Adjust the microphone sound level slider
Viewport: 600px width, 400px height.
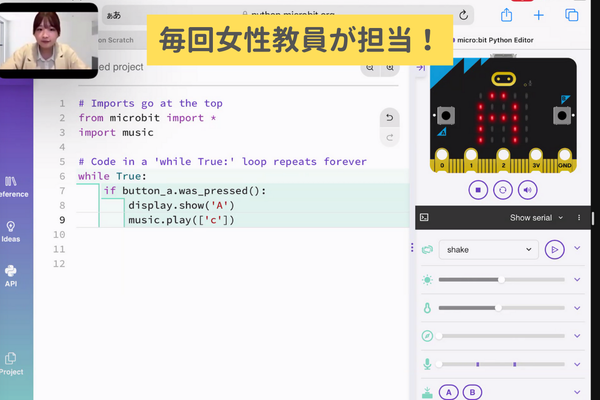coord(502,364)
